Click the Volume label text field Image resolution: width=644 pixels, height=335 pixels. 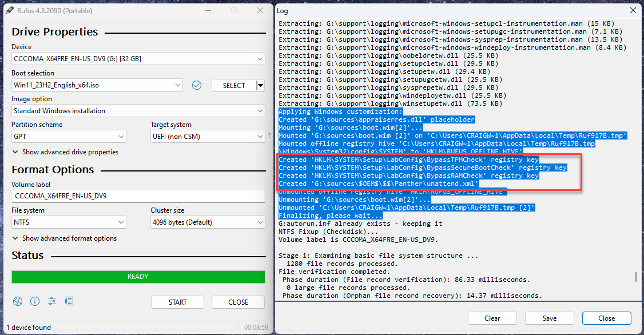click(x=138, y=196)
